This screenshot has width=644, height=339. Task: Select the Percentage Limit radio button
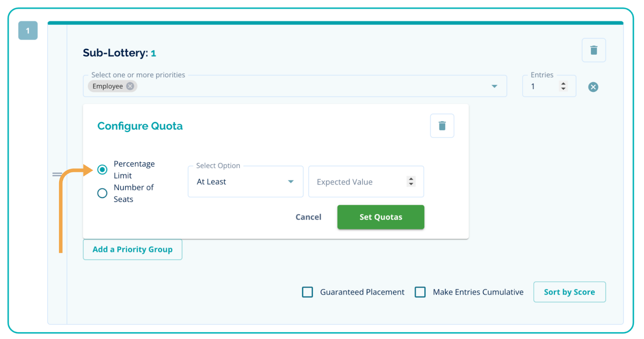click(102, 170)
